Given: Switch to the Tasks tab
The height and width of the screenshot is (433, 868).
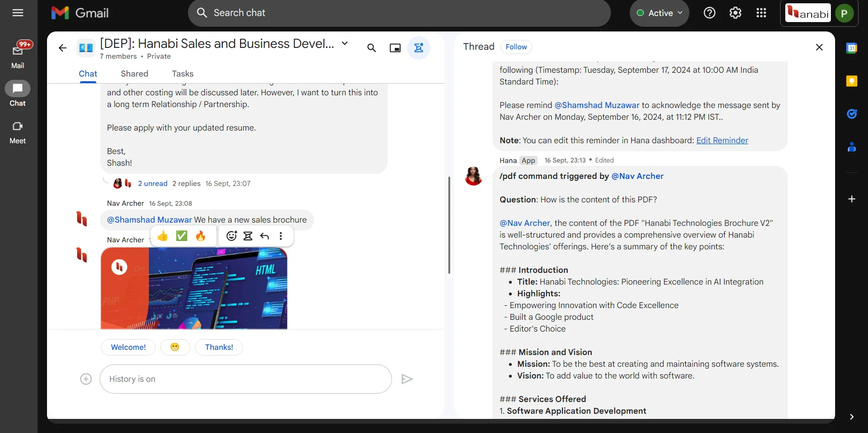Looking at the screenshot, I should tap(182, 74).
